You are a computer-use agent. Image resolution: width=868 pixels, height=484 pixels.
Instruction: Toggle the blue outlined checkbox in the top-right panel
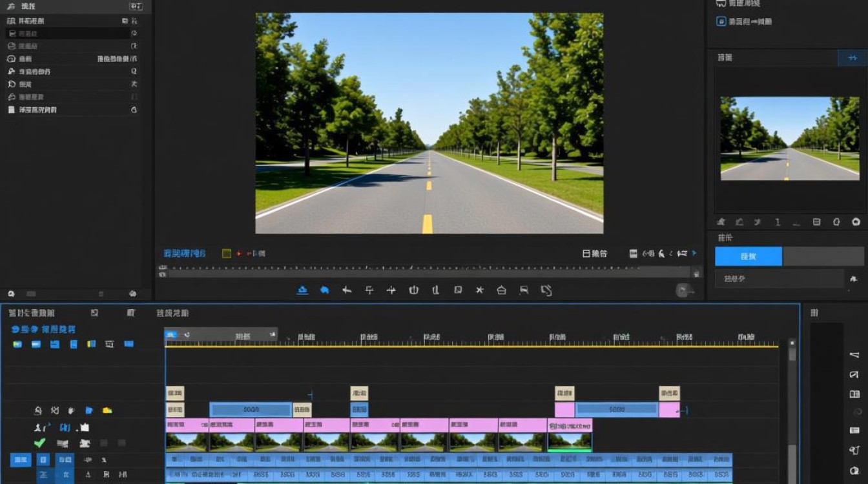(721, 21)
